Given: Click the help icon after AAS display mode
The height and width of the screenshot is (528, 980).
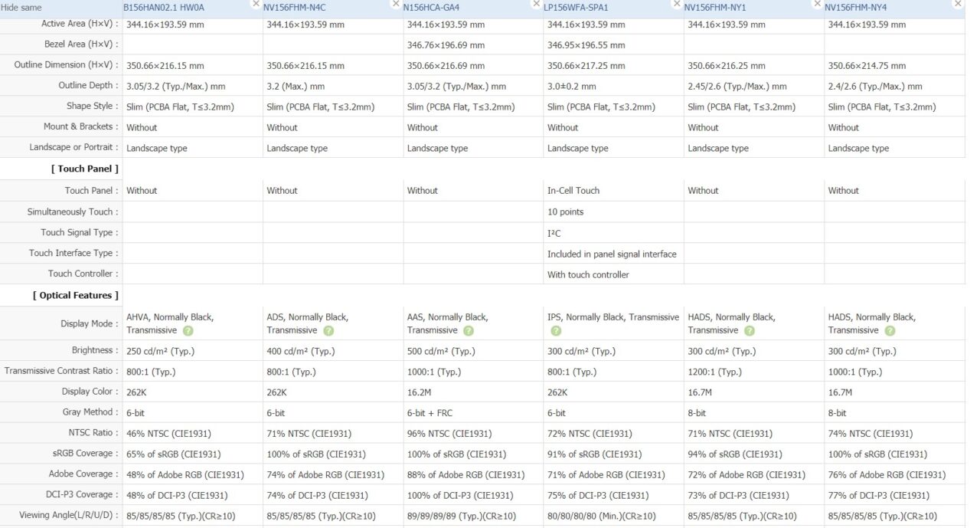Looking at the screenshot, I should coord(469,331).
